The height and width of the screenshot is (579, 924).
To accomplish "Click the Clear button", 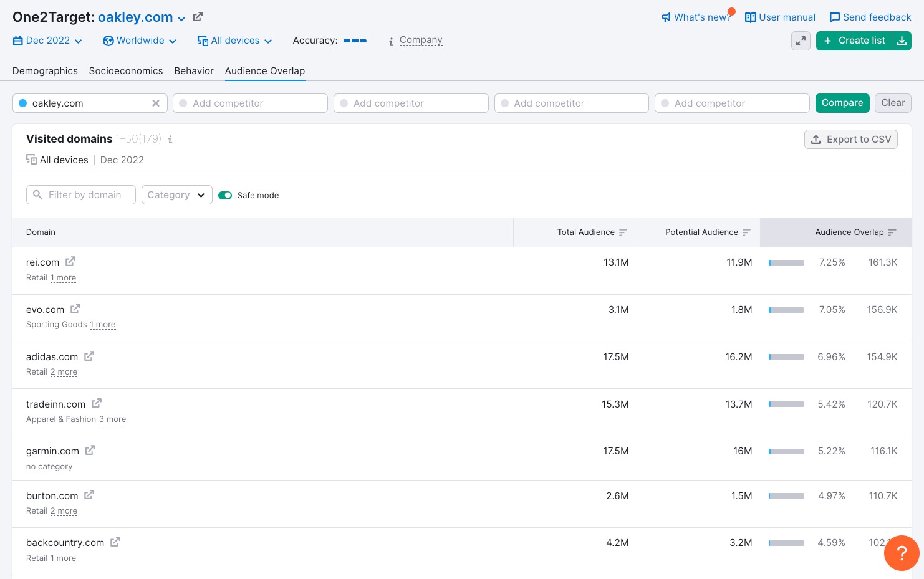I will [893, 103].
